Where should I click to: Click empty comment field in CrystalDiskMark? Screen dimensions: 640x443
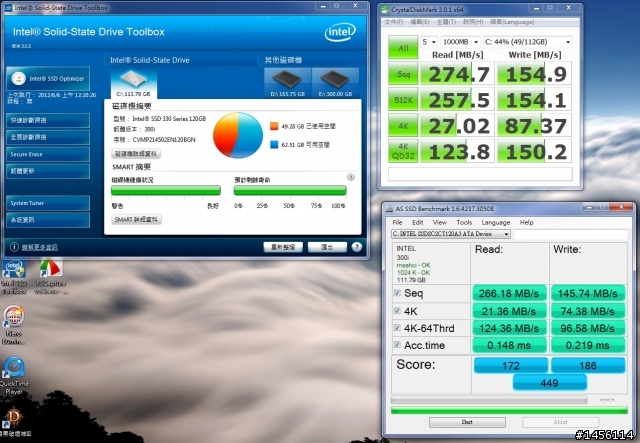[x=480, y=174]
